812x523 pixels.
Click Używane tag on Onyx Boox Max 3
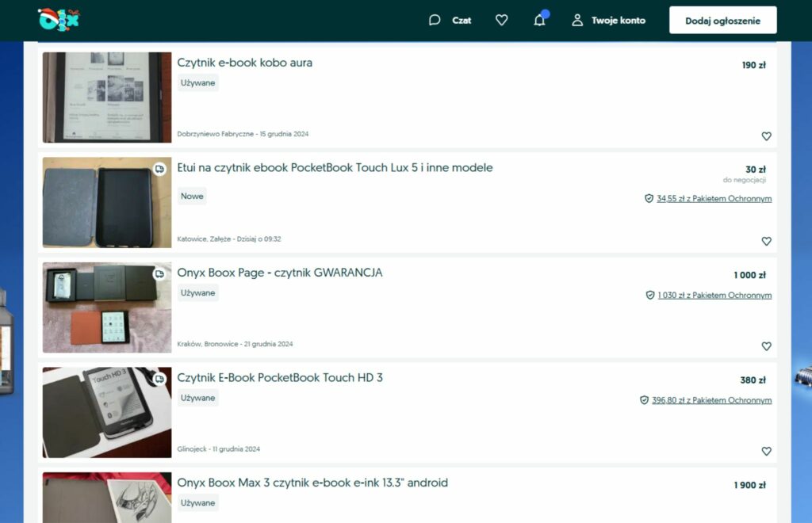pyautogui.click(x=197, y=503)
